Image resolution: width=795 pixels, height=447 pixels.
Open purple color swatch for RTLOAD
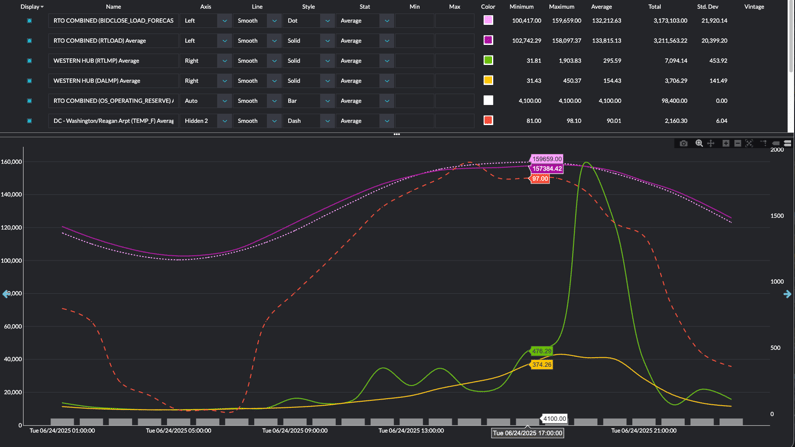point(488,40)
